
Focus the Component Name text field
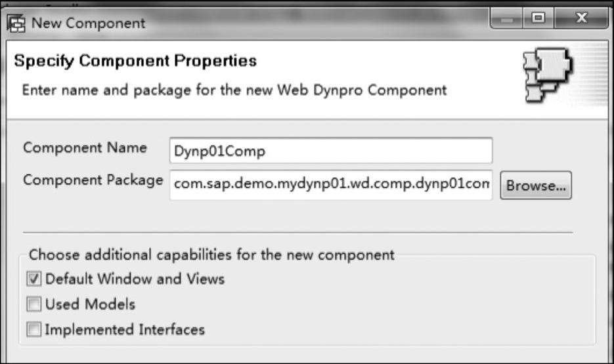[x=330, y=150]
